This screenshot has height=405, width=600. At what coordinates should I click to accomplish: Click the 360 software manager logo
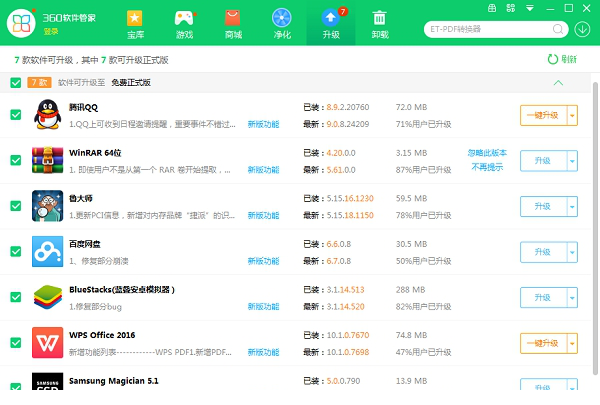(21, 23)
